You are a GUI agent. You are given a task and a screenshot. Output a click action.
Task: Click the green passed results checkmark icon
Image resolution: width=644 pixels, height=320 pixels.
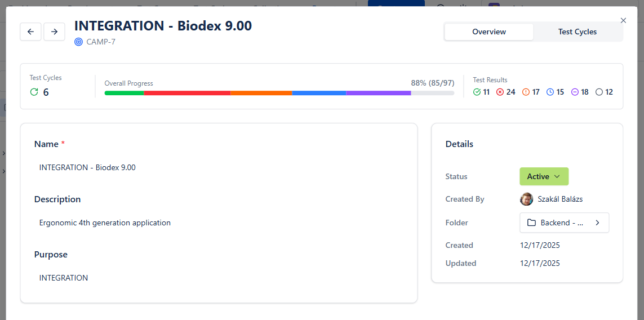pos(477,92)
